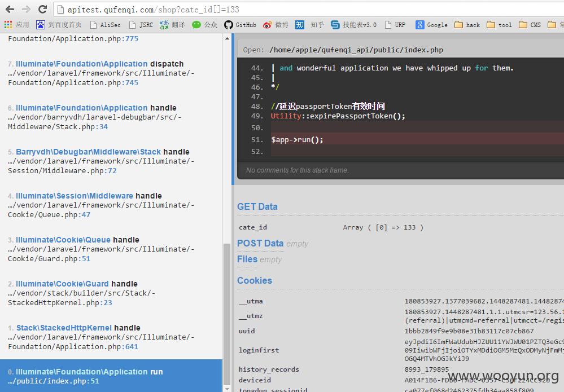Select frame 1 StackedHttpKernel handle
The image size is (564, 392).
(111, 337)
